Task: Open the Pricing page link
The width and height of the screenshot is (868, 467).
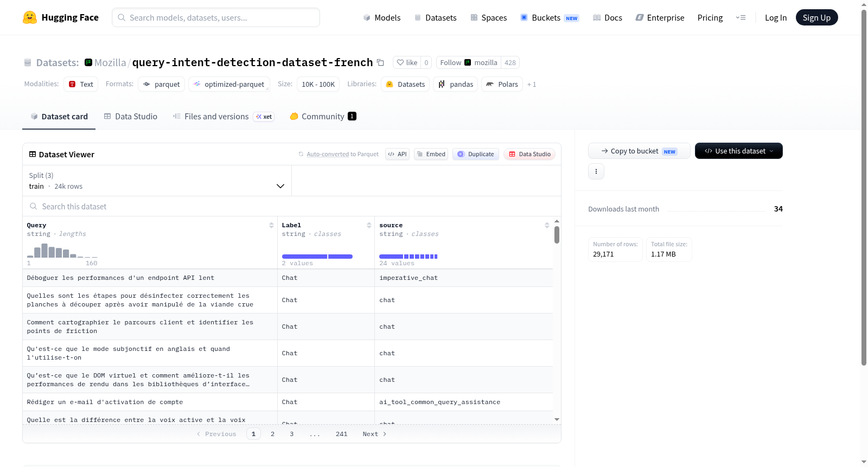Action: (710, 18)
